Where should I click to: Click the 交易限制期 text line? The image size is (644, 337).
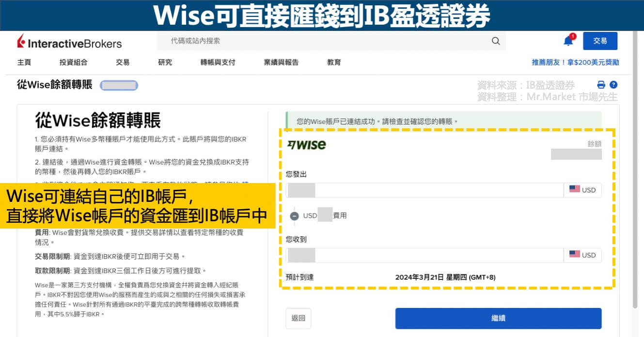pyautogui.click(x=110, y=256)
